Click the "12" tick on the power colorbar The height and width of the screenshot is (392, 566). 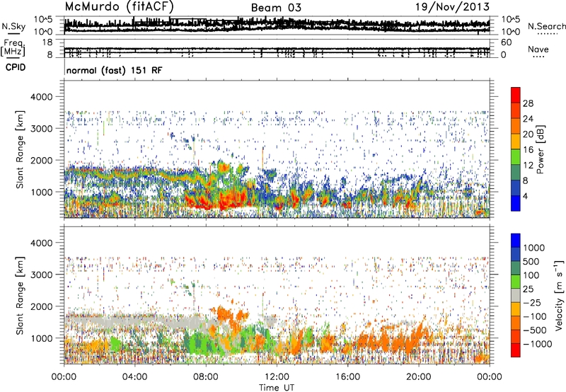tap(528, 166)
